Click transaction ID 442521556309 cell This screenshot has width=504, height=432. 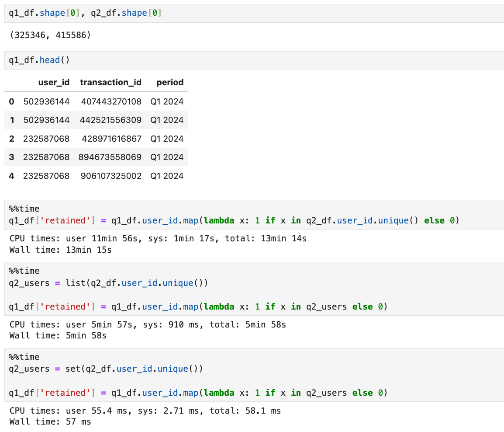110,120
